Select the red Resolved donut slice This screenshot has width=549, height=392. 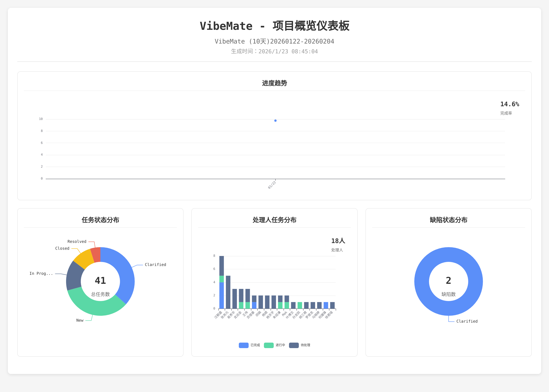(96, 255)
